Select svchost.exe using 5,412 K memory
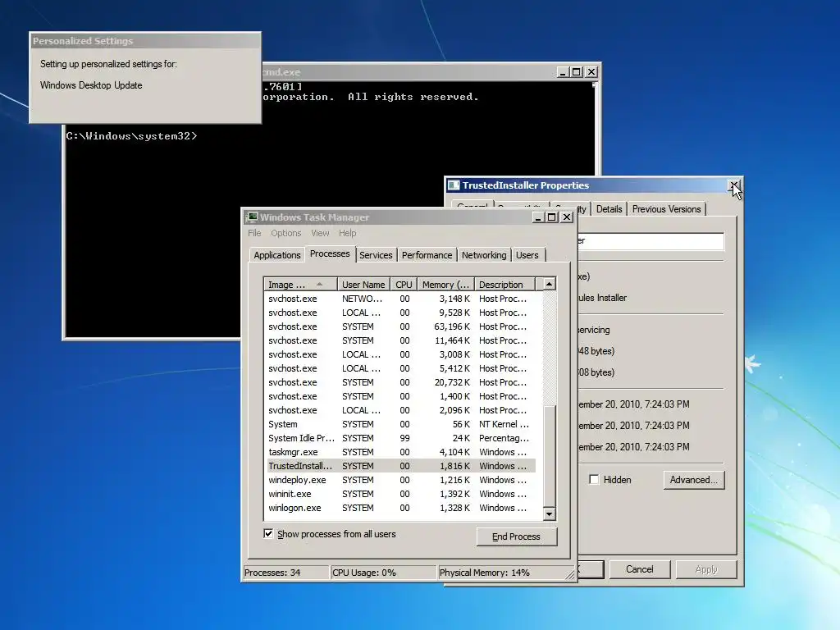Viewport: 840px width, 630px height. point(400,368)
